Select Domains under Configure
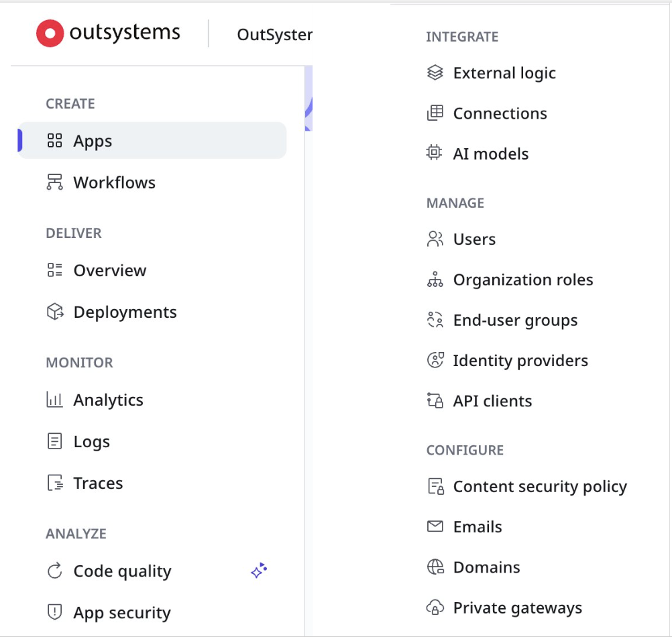This screenshot has height=637, width=672. [x=486, y=567]
